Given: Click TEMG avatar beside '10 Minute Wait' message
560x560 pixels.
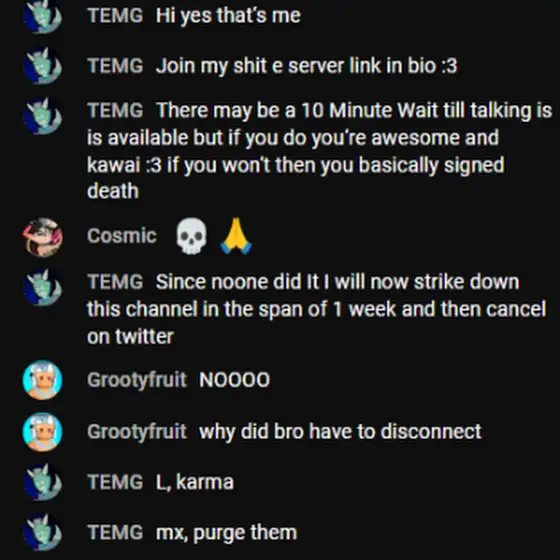Looking at the screenshot, I should 42,116.
